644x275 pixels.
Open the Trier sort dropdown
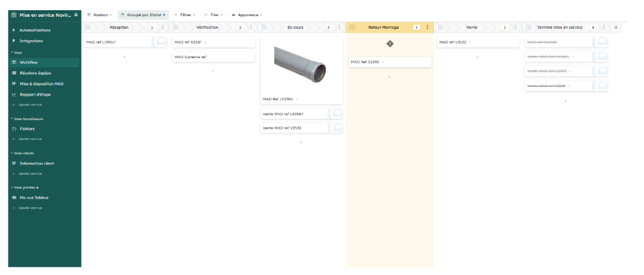coord(213,14)
